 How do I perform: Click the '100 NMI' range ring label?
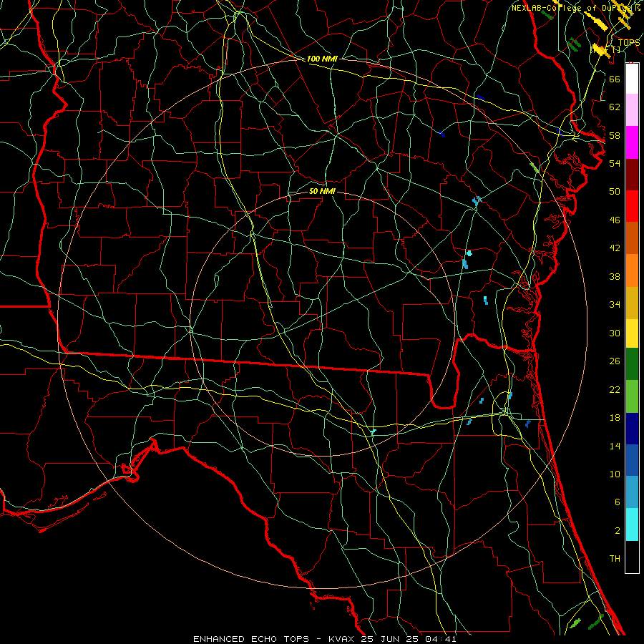[x=322, y=59]
